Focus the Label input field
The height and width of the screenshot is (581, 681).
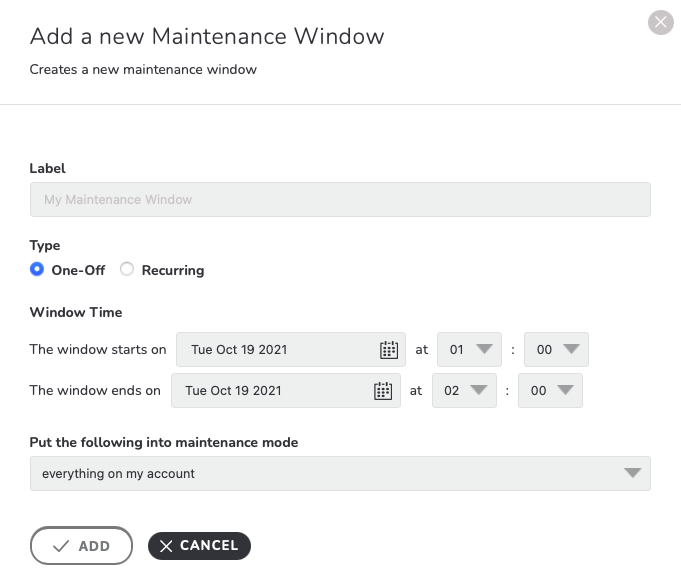tap(340, 199)
